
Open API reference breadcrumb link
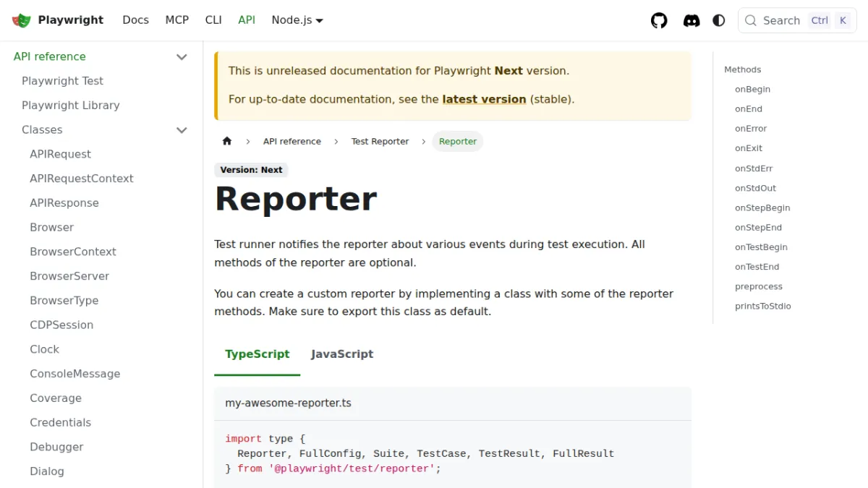tap(292, 141)
